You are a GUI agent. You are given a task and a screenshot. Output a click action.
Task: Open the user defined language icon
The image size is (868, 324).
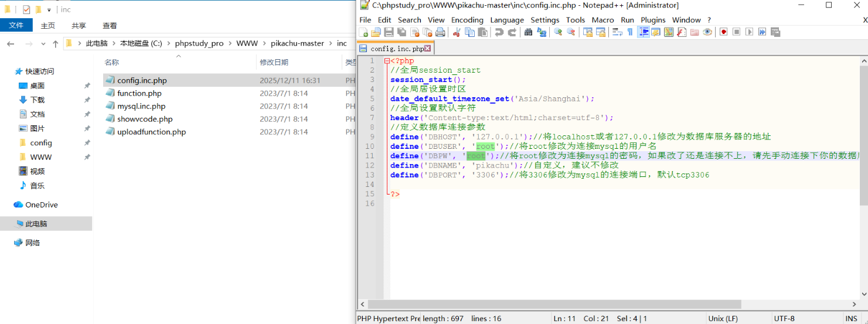tap(656, 32)
